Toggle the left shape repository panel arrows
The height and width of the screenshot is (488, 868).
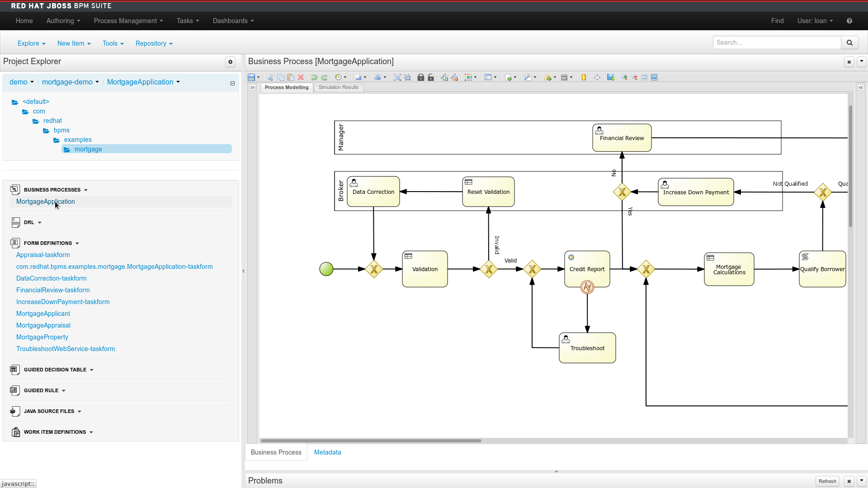click(253, 88)
